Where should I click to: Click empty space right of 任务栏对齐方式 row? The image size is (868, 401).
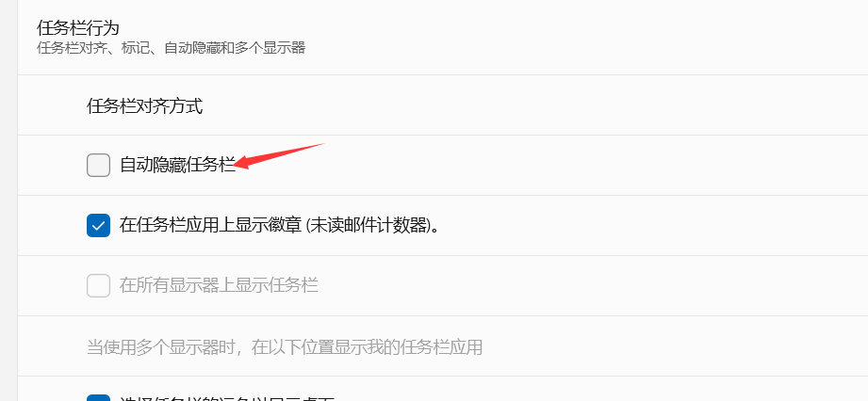pyautogui.click(x=532, y=105)
